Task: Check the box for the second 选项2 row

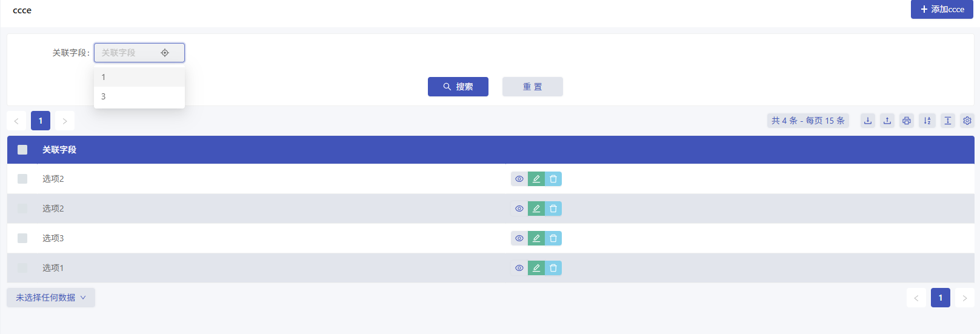Action: coord(22,209)
